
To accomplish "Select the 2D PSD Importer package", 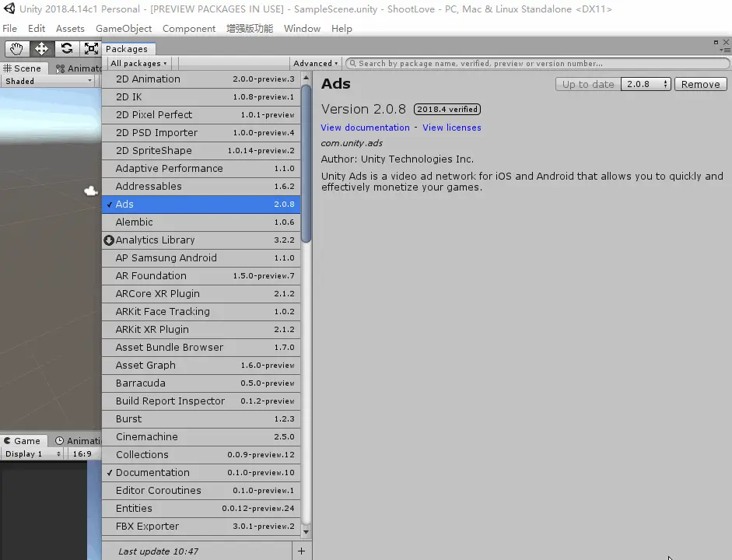I will point(201,133).
